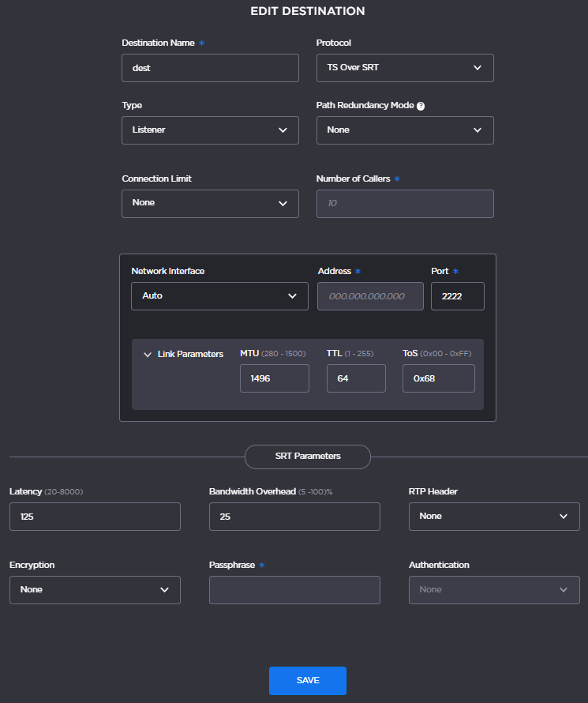
Task: Click the SAVE button
Action: pyautogui.click(x=307, y=680)
